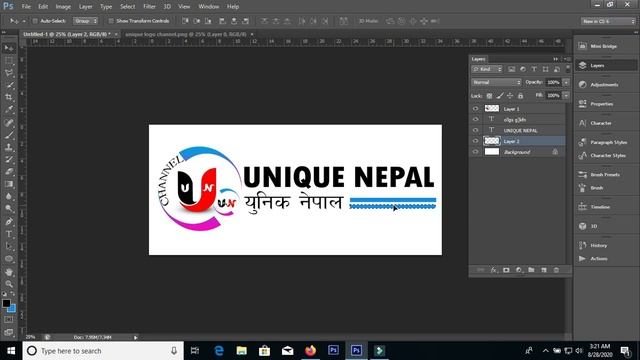Viewport: 640px width, 360px height.
Task: Select the Ellipse shape tool
Action: [9, 259]
